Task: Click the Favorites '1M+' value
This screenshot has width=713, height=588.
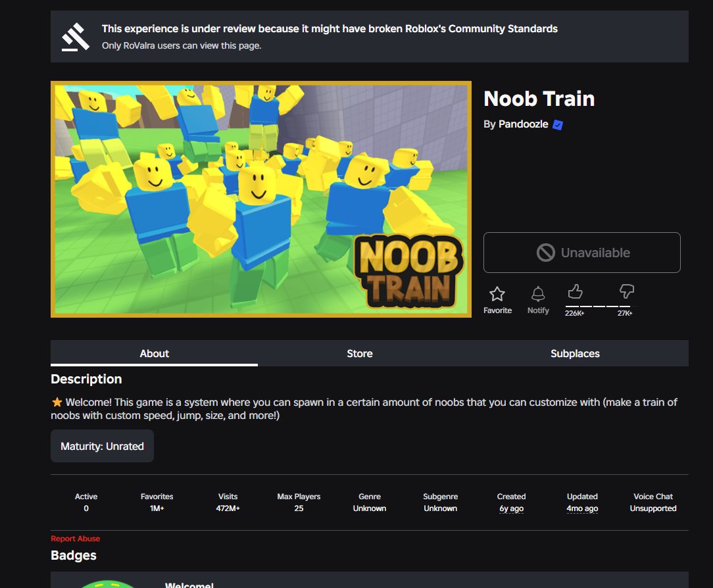Action: (x=157, y=508)
